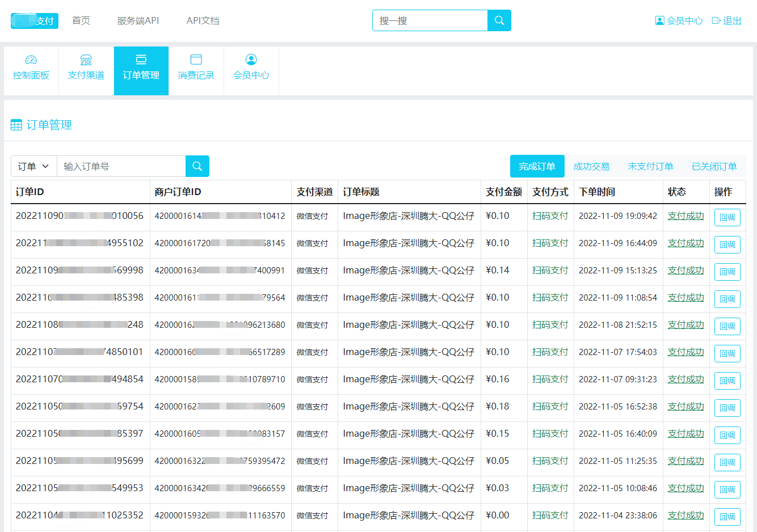This screenshot has height=532, width=757.
Task: Click 回调 for order at 2022-11-09 19:09:42
Action: [727, 217]
